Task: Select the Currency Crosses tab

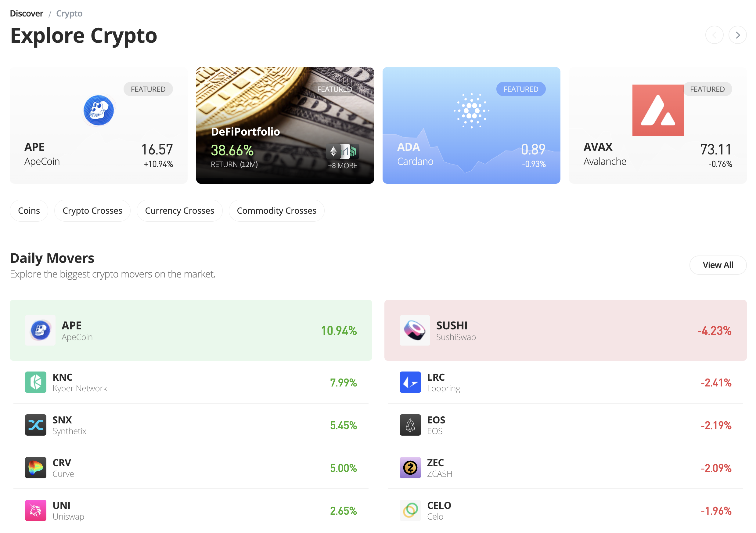Action: coord(180,211)
